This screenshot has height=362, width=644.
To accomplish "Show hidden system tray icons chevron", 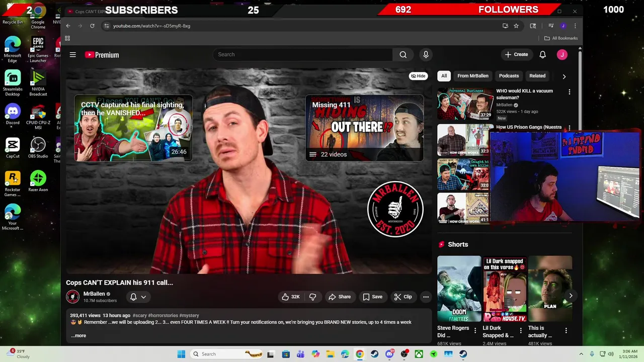I will coord(581,354).
